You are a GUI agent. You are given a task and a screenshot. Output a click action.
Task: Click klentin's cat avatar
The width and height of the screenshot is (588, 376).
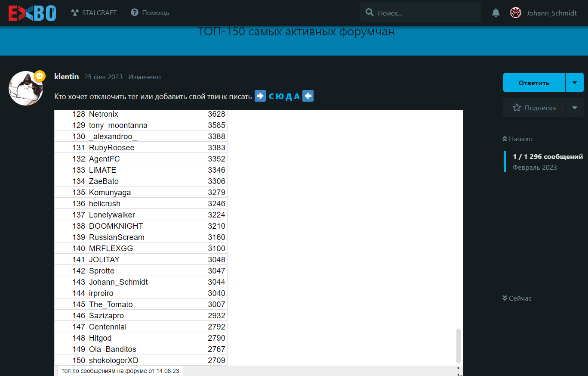tap(26, 88)
